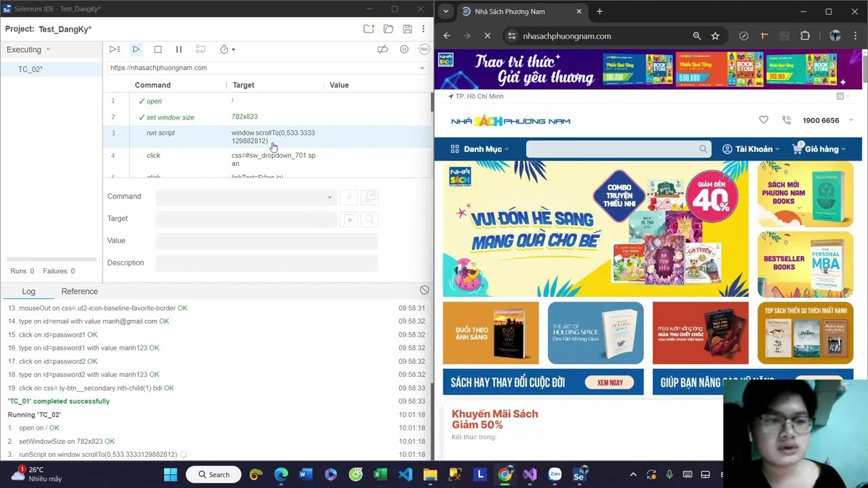Select the Nhà Sách Phương Nam browser tab
868x488 pixels.
pyautogui.click(x=521, y=12)
